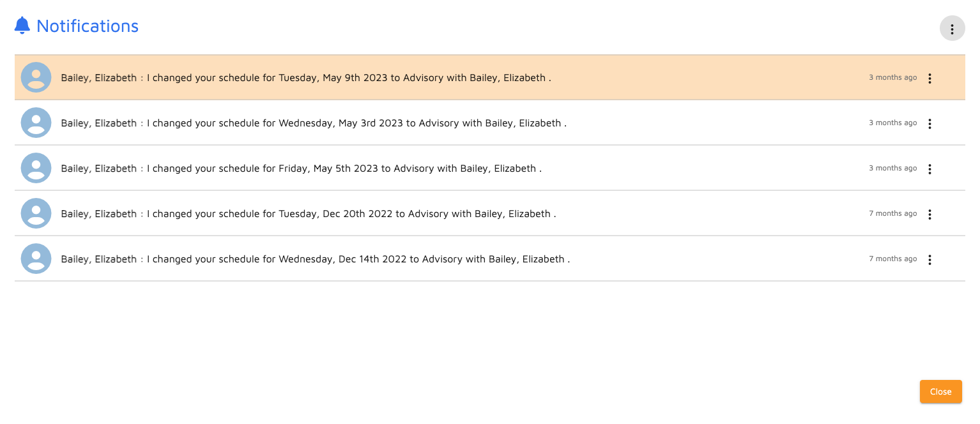Image resolution: width=980 pixels, height=424 pixels.
Task: Open the kebab menu on the May 3rd notification
Action: point(930,123)
